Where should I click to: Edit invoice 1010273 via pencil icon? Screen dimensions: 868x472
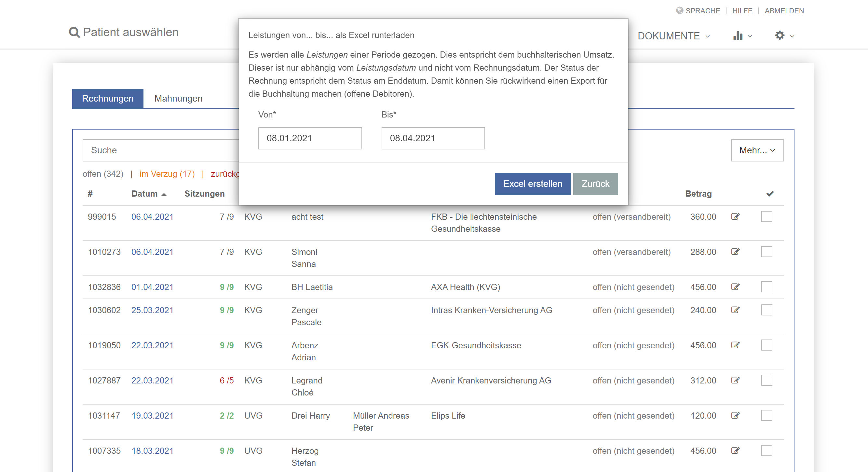[x=735, y=252]
